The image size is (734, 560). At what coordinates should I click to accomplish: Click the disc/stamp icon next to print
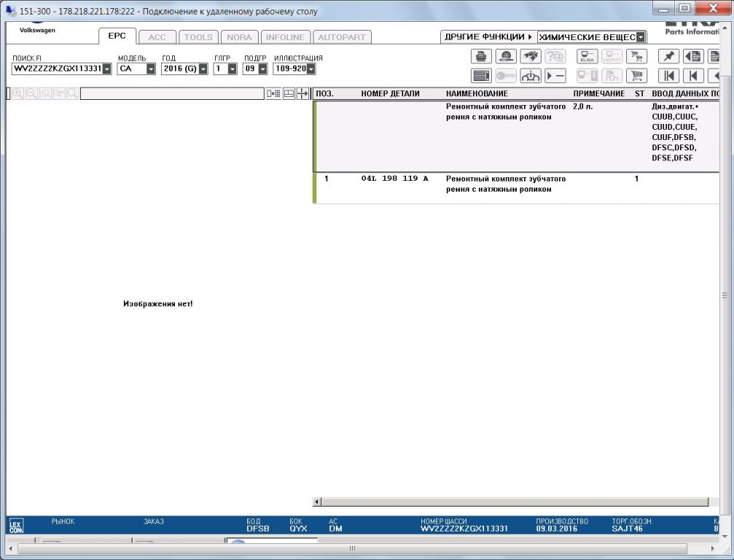506,56
